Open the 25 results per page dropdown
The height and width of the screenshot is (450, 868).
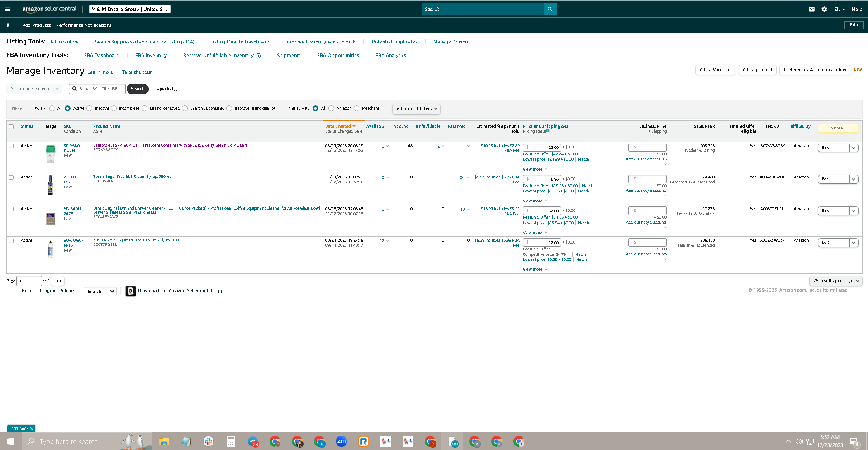(836, 281)
